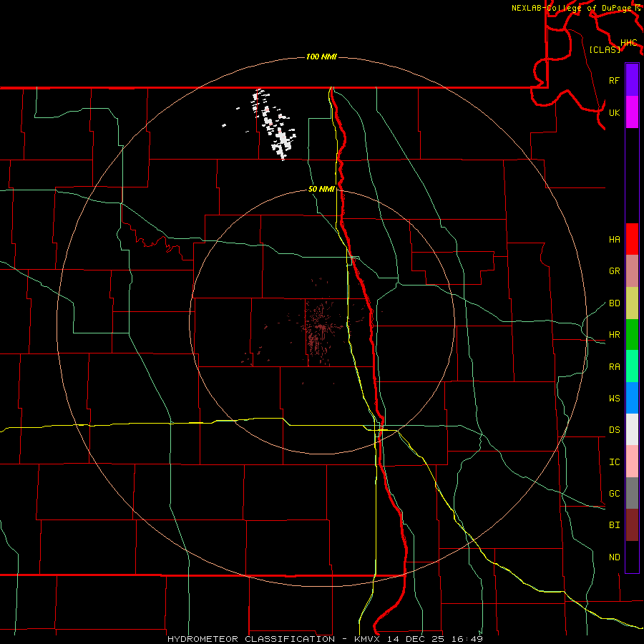644x644 pixels.
Task: Click the 'HA' legend label
Action: [x=614, y=239]
